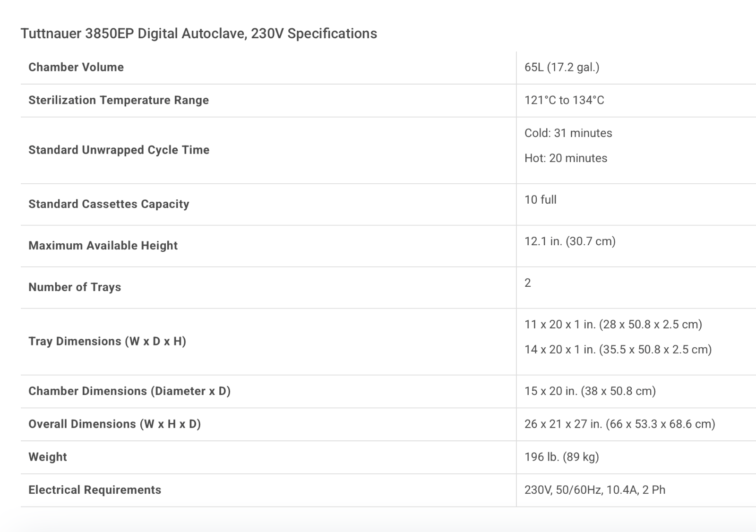
Task: Click the Maximum Available Height label
Action: coord(103,246)
